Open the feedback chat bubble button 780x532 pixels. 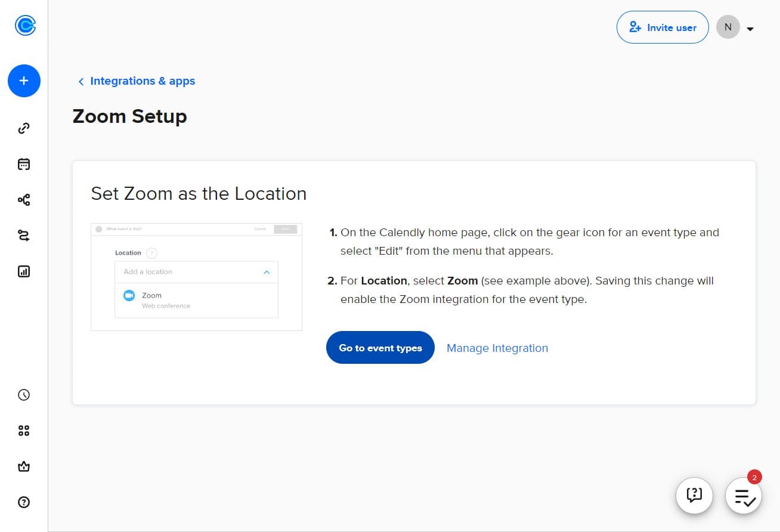point(694,496)
